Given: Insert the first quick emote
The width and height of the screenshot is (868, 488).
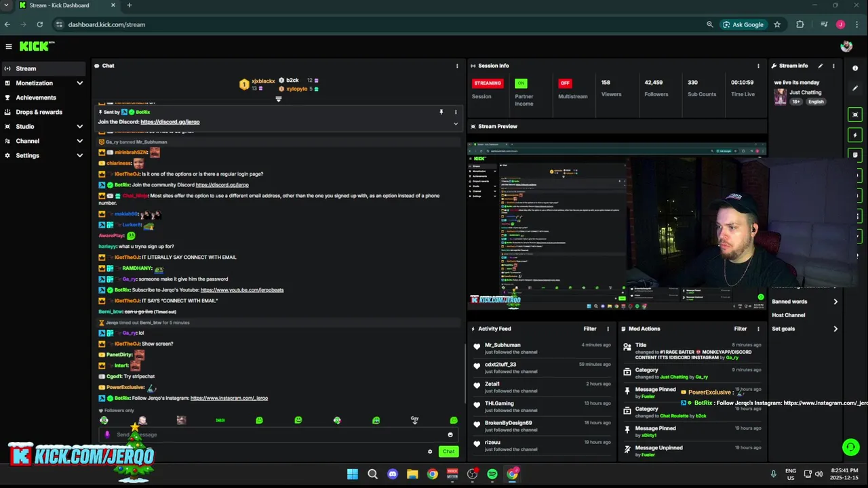Looking at the screenshot, I should pos(104,420).
